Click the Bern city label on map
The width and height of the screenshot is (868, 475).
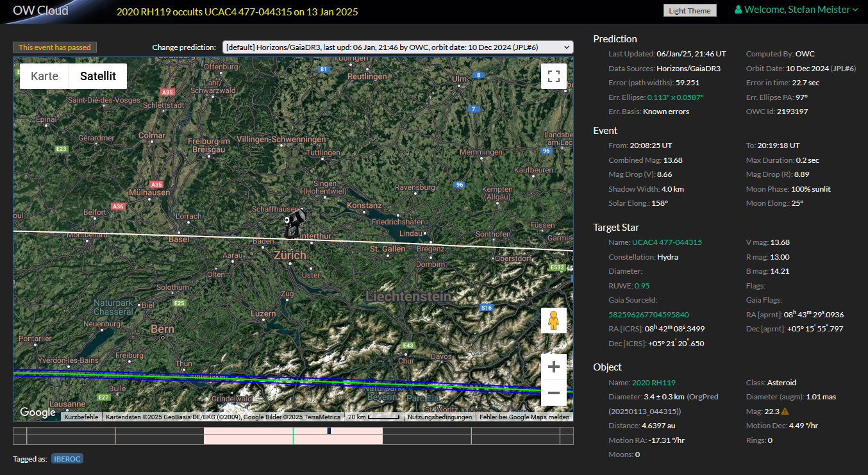(x=162, y=329)
